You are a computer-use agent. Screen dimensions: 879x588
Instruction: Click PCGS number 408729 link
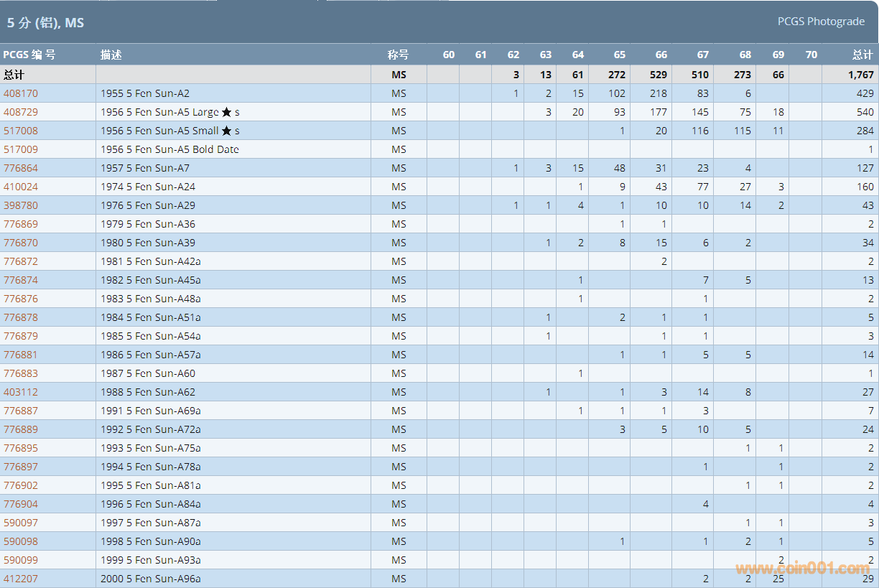click(21, 112)
